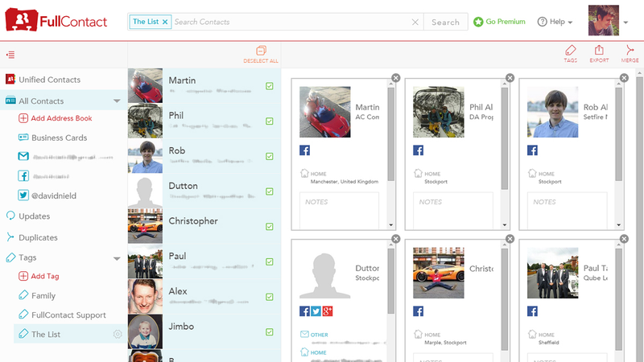
Task: Open Christopher's Facebook icon on card
Action: [x=418, y=311]
